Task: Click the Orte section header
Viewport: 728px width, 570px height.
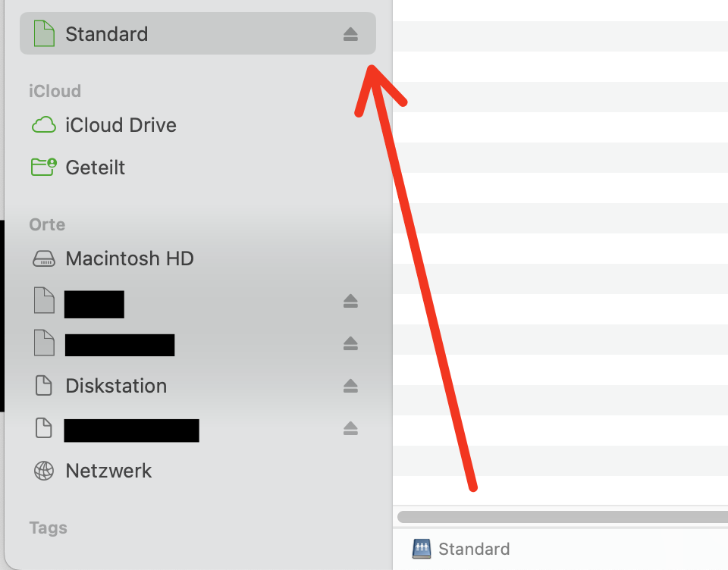Action: click(x=47, y=224)
